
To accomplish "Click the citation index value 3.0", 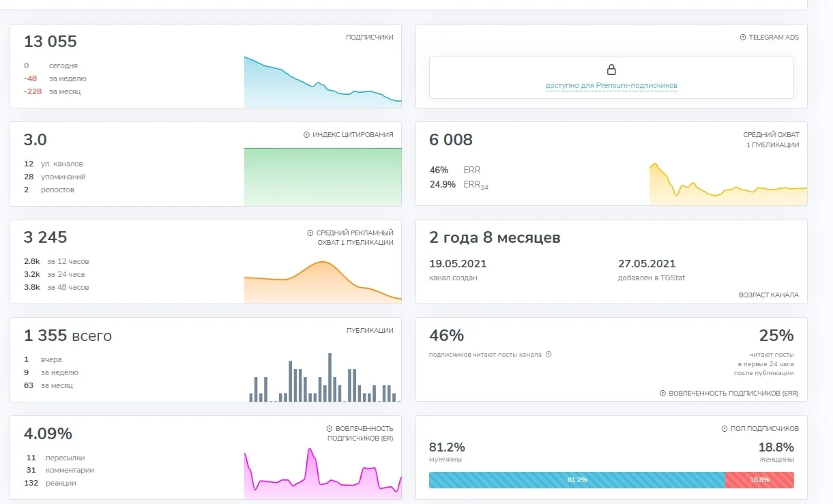I will coord(35,140).
